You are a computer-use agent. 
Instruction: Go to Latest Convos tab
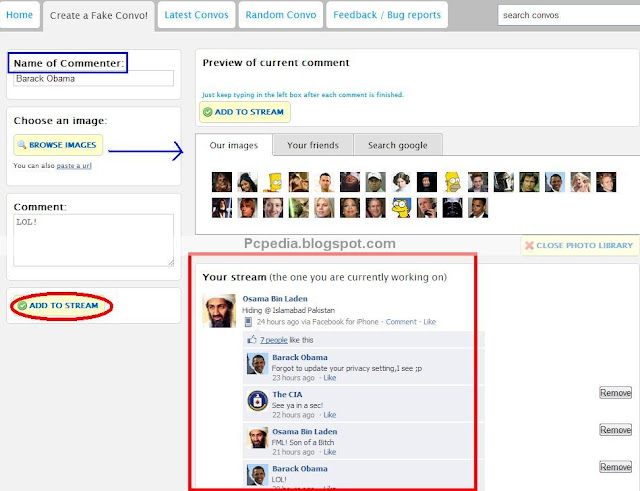196,15
